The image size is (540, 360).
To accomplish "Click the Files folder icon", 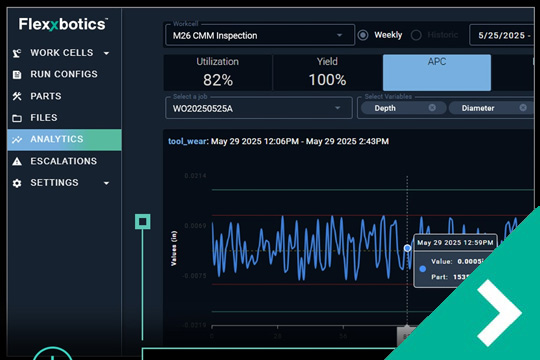I will click(x=17, y=118).
